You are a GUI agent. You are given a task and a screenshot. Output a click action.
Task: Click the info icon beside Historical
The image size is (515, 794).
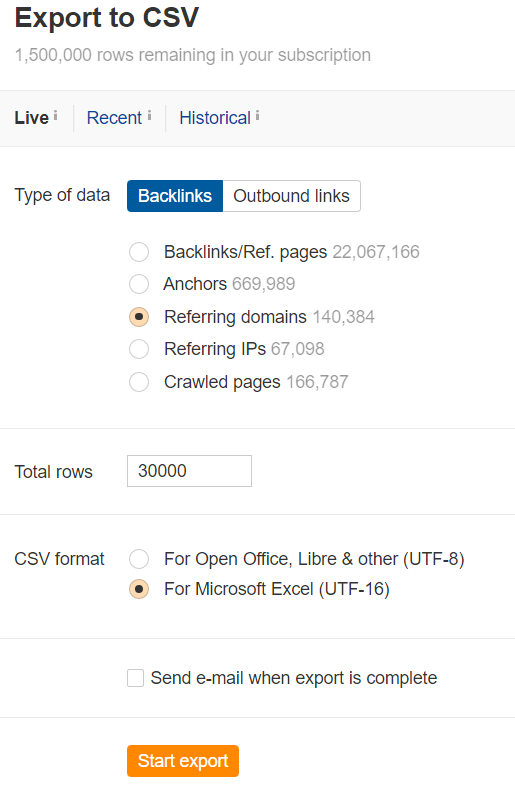point(257,116)
